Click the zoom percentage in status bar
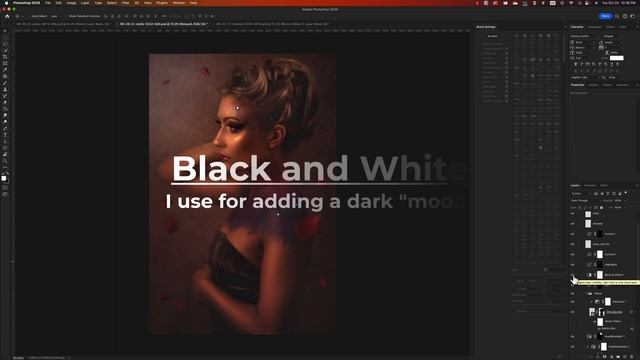 (18, 358)
